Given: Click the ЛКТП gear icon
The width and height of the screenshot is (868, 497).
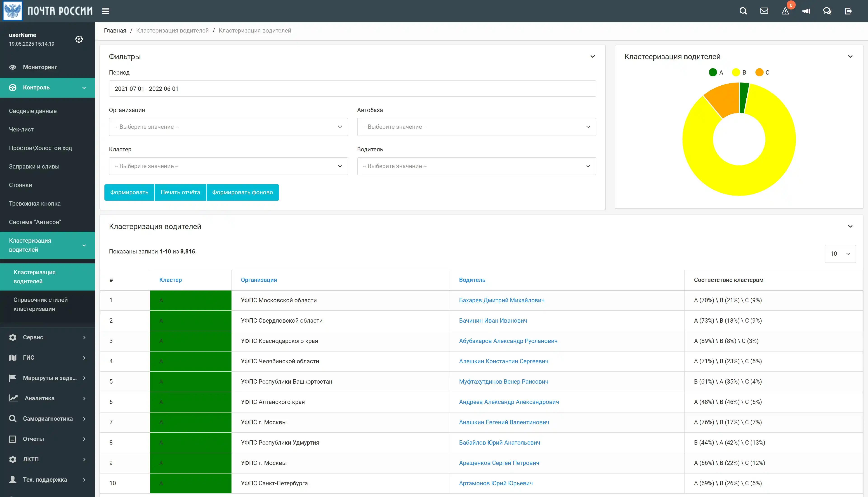Looking at the screenshot, I should point(13,459).
